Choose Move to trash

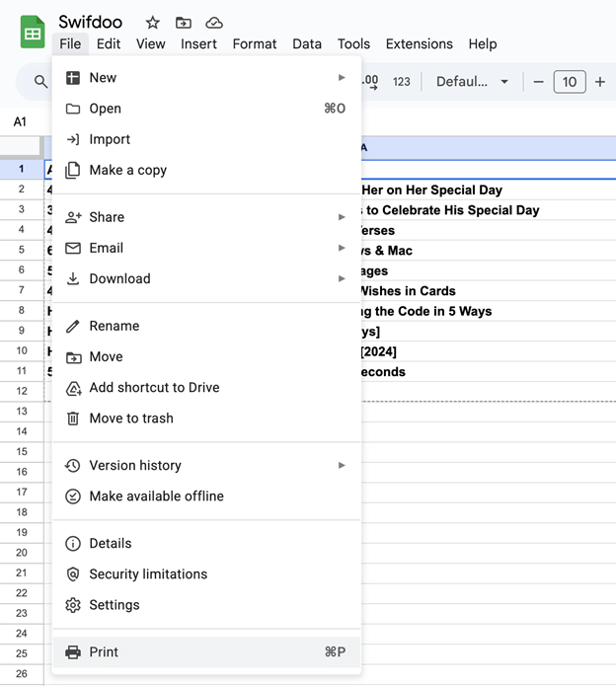[x=130, y=418]
